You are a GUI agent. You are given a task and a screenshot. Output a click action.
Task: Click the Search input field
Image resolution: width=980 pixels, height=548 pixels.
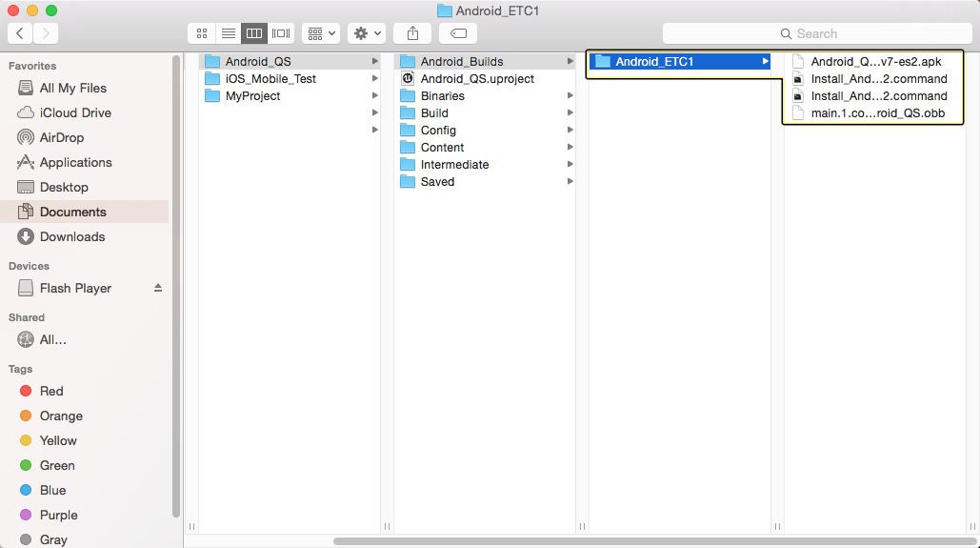pyautogui.click(x=817, y=33)
